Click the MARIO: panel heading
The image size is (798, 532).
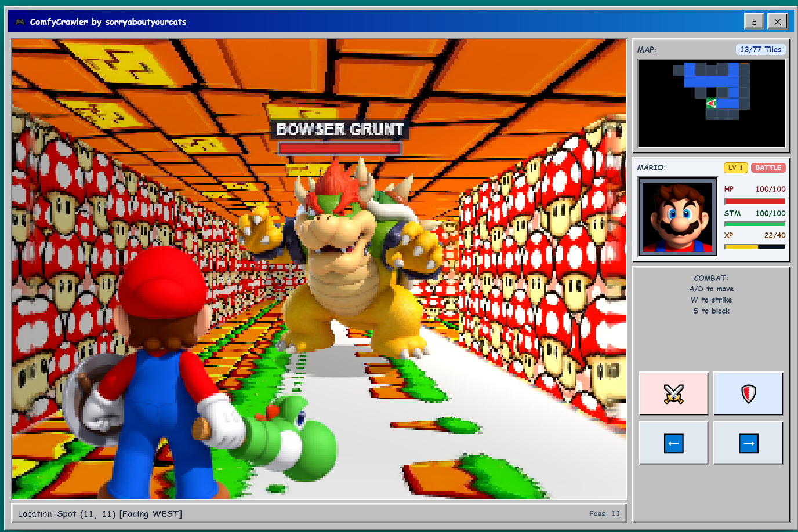[x=651, y=167]
